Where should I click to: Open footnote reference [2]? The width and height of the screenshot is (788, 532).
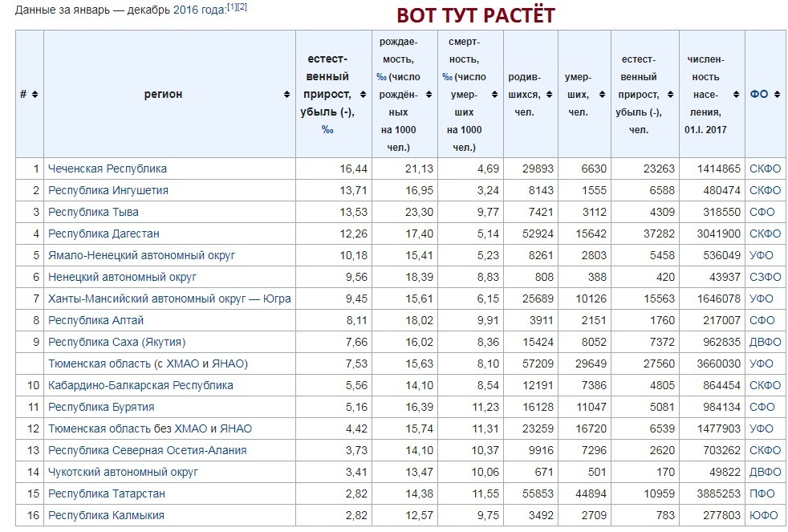[242, 7]
